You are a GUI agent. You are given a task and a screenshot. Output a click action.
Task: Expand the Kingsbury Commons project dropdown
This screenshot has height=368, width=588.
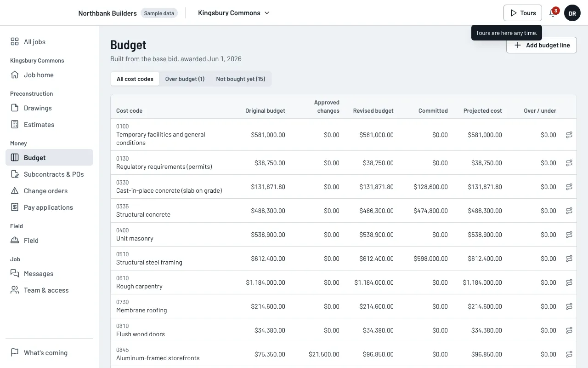point(234,13)
